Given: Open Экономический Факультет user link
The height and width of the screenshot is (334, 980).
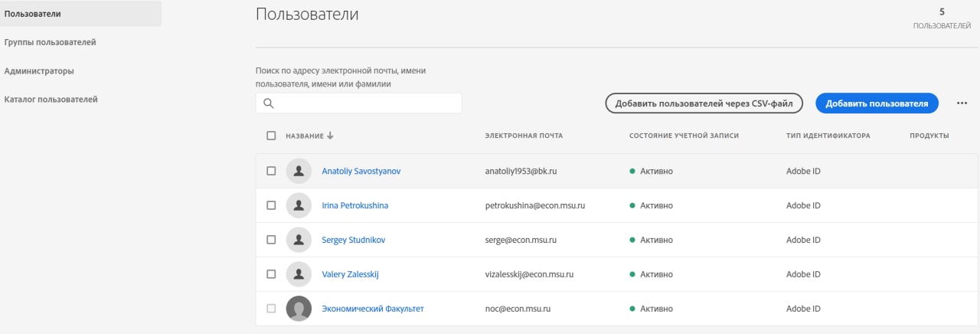Looking at the screenshot, I should point(373,309).
